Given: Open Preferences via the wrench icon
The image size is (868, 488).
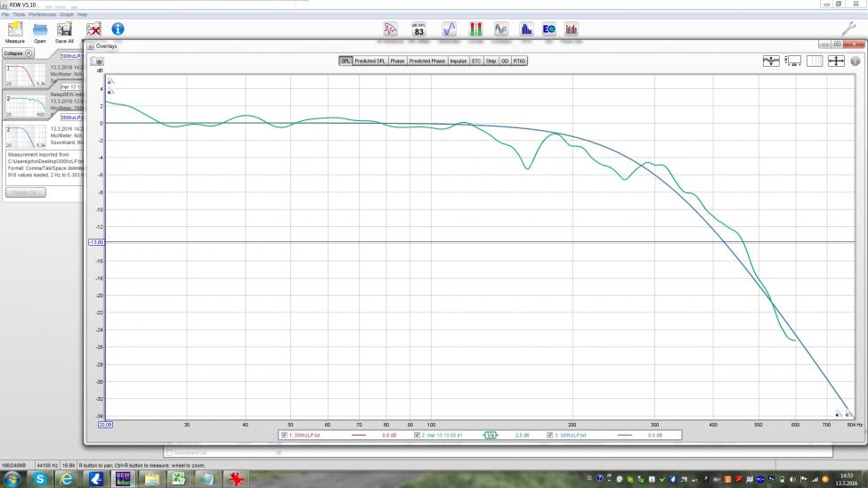Looking at the screenshot, I should click(x=848, y=28).
